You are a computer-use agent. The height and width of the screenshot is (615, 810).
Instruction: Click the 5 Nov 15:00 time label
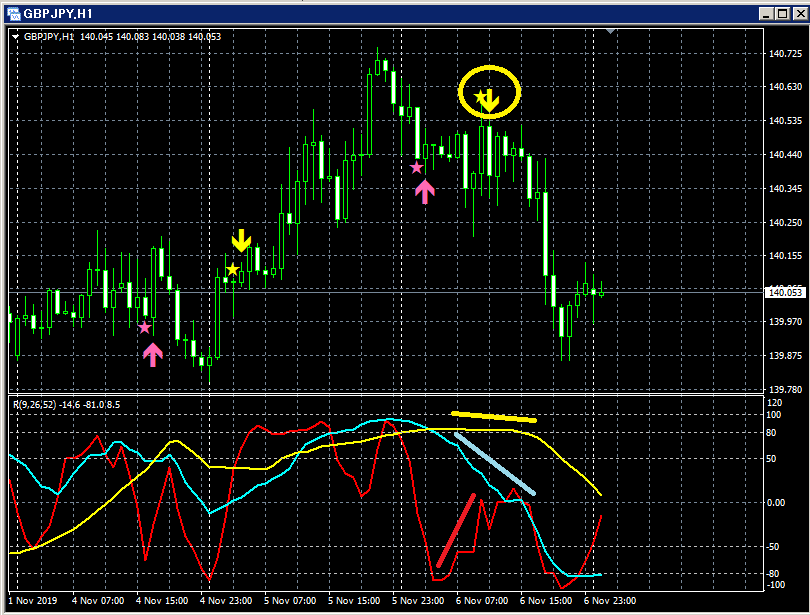click(x=354, y=601)
